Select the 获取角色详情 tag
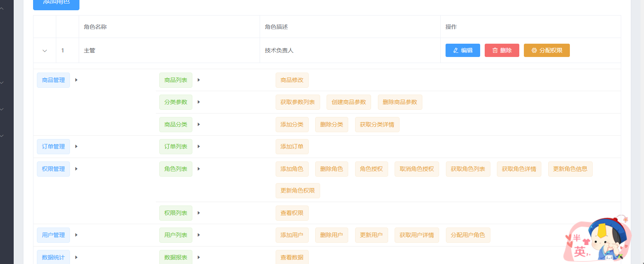 tap(519, 169)
